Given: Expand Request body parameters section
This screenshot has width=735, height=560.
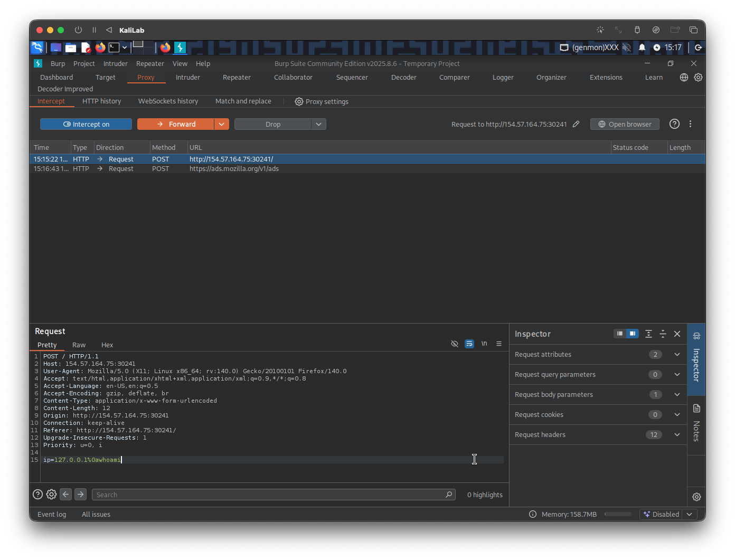Looking at the screenshot, I should click(x=677, y=394).
